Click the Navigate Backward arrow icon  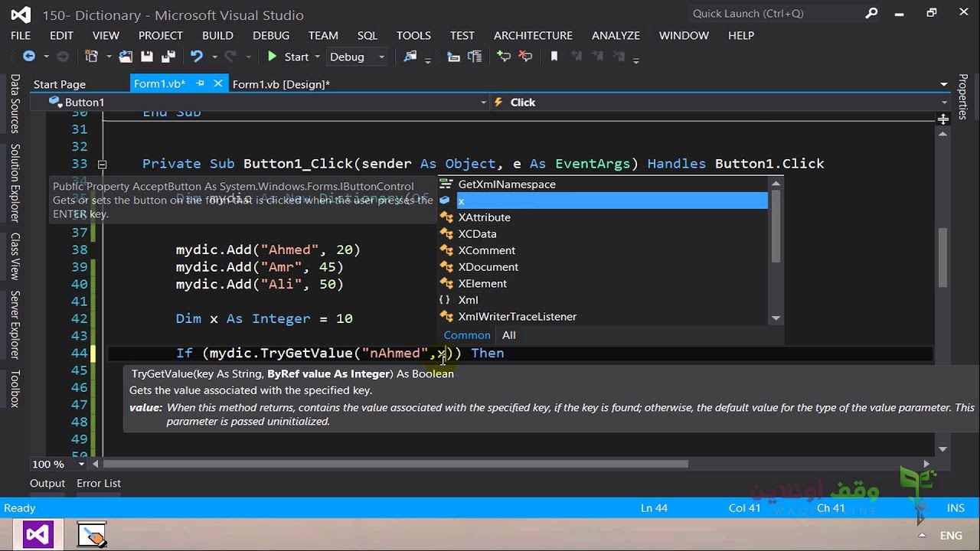tap(29, 56)
